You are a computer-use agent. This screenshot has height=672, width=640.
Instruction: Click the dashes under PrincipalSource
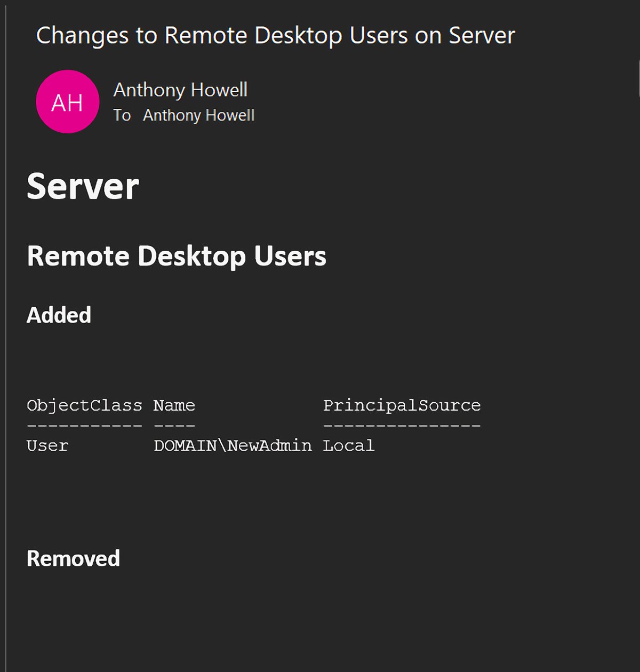[x=402, y=426]
